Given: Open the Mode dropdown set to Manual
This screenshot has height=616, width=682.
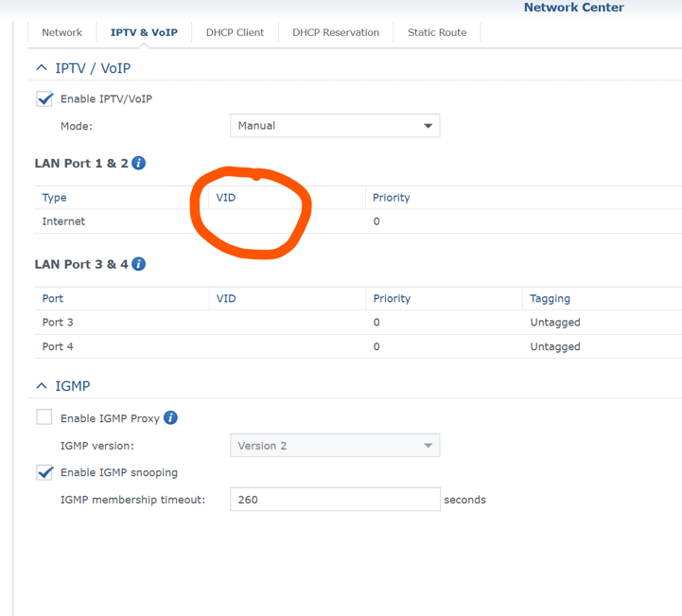Looking at the screenshot, I should 335,126.
